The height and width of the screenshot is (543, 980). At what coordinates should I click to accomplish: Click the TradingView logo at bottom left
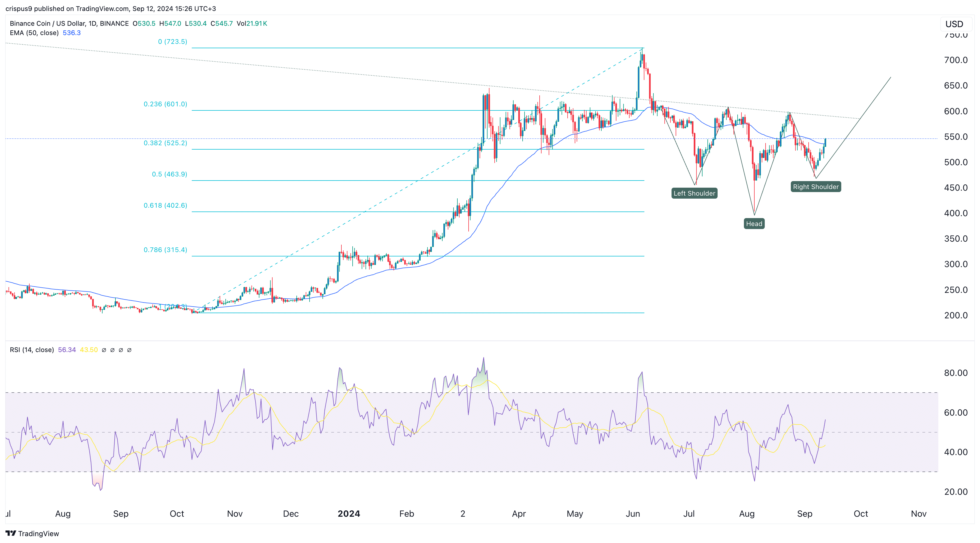point(32,533)
